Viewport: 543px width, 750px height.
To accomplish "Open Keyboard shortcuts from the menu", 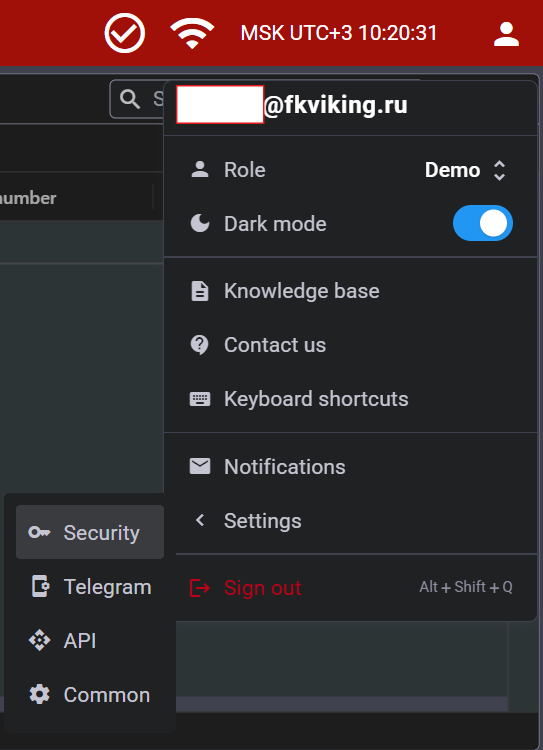I will (350, 399).
